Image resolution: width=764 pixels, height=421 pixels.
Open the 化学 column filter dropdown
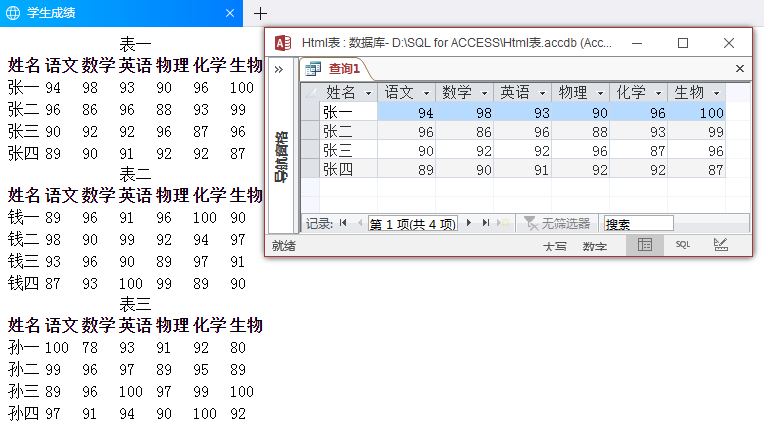tap(658, 93)
